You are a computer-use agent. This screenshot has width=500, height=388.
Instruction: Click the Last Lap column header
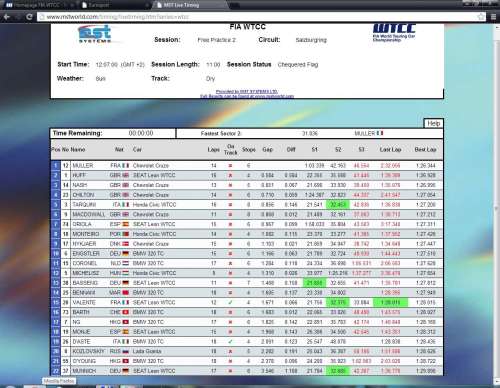pos(390,150)
